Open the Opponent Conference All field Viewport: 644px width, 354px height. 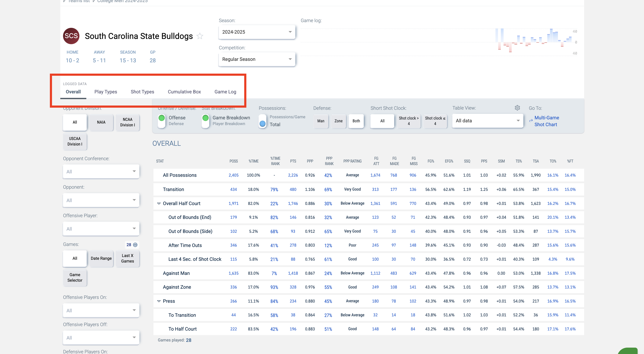click(101, 171)
